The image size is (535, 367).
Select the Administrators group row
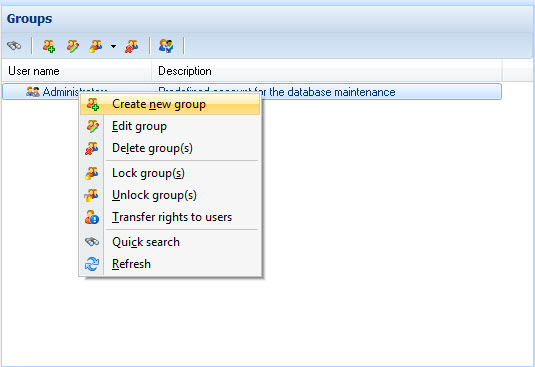pos(252,91)
